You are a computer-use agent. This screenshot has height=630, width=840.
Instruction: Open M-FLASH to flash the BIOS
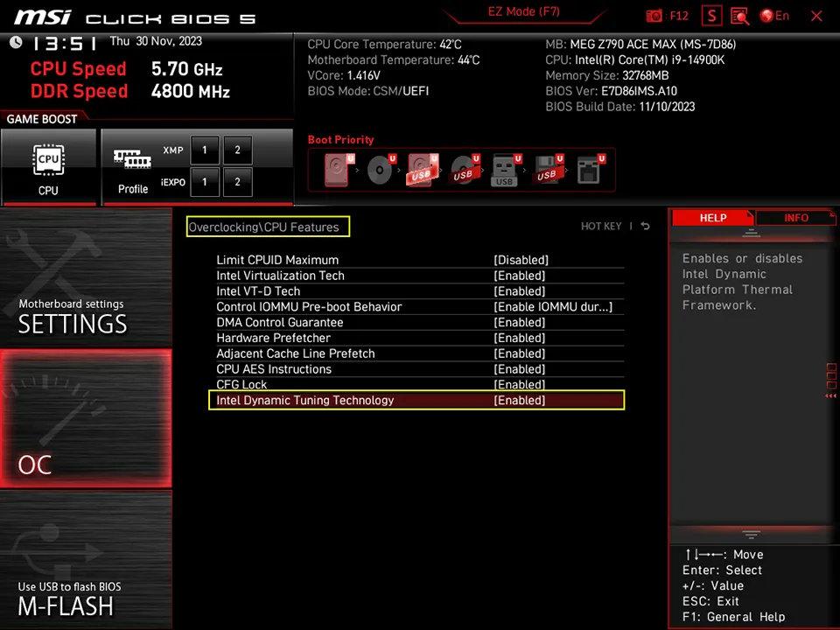point(86,560)
